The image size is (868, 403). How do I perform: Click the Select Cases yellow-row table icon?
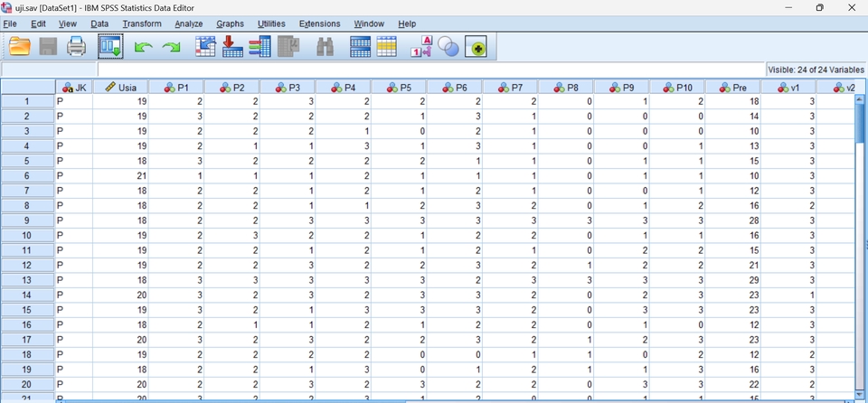point(386,46)
